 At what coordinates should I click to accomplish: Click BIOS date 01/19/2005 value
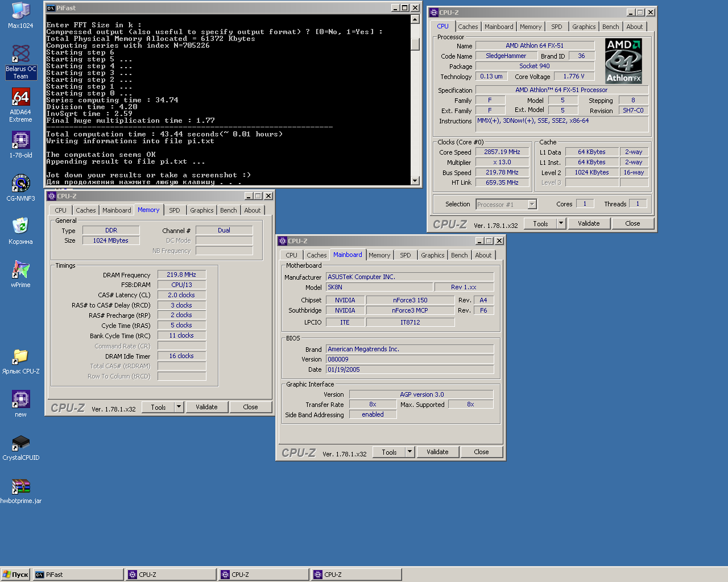tap(410, 369)
